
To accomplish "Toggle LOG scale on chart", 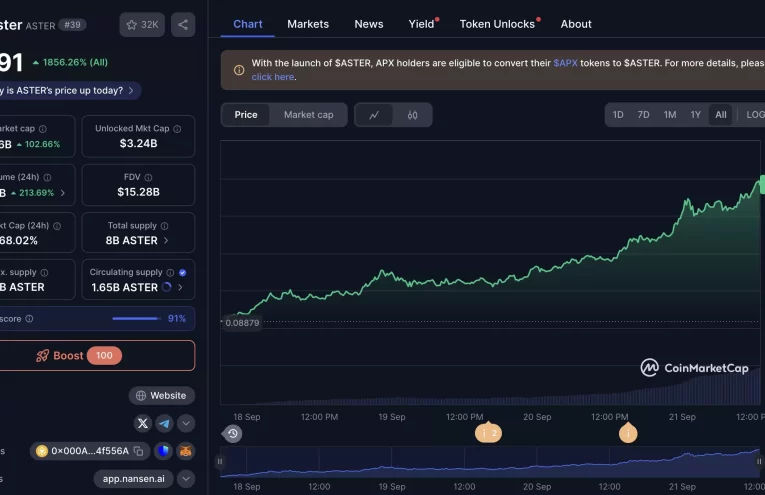I will point(755,115).
